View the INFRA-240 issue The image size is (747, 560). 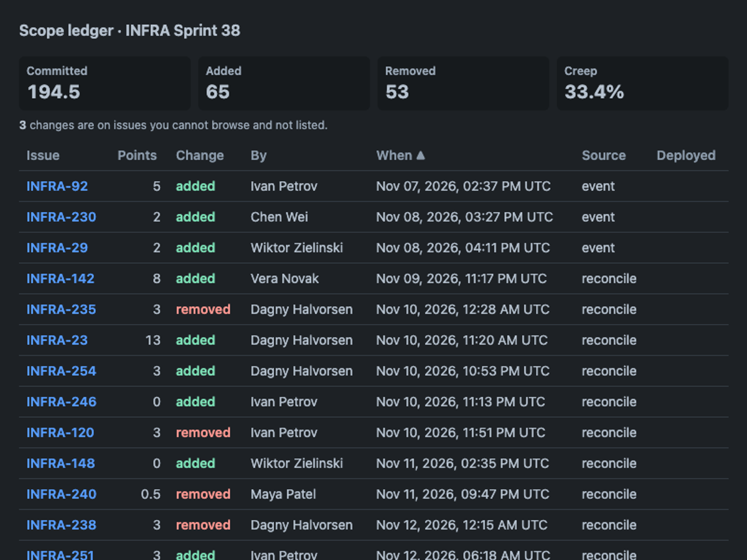[62, 494]
